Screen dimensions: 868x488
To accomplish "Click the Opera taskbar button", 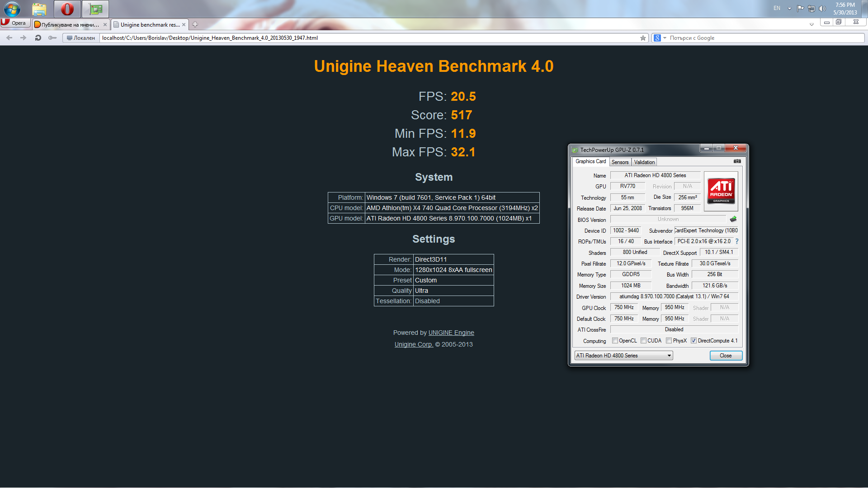I will (x=67, y=9).
